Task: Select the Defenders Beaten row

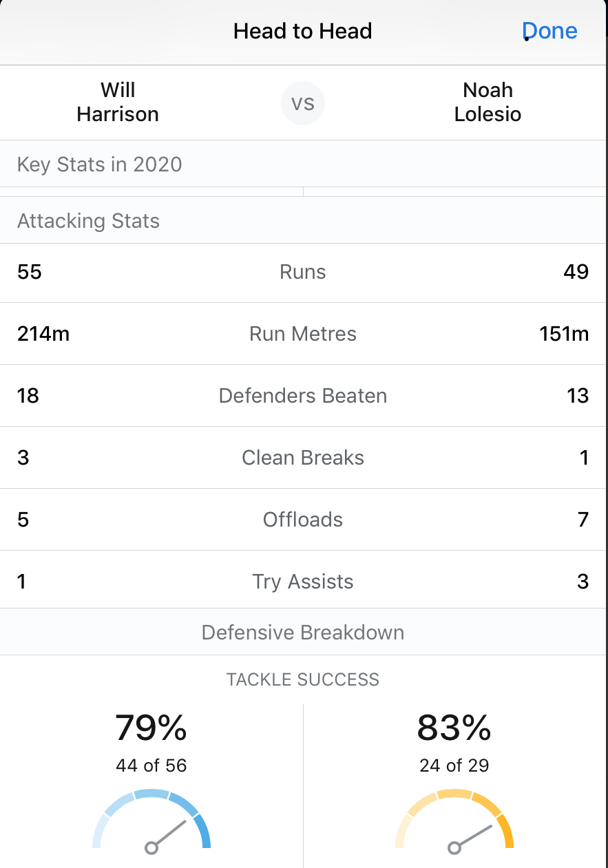Action: click(x=303, y=396)
